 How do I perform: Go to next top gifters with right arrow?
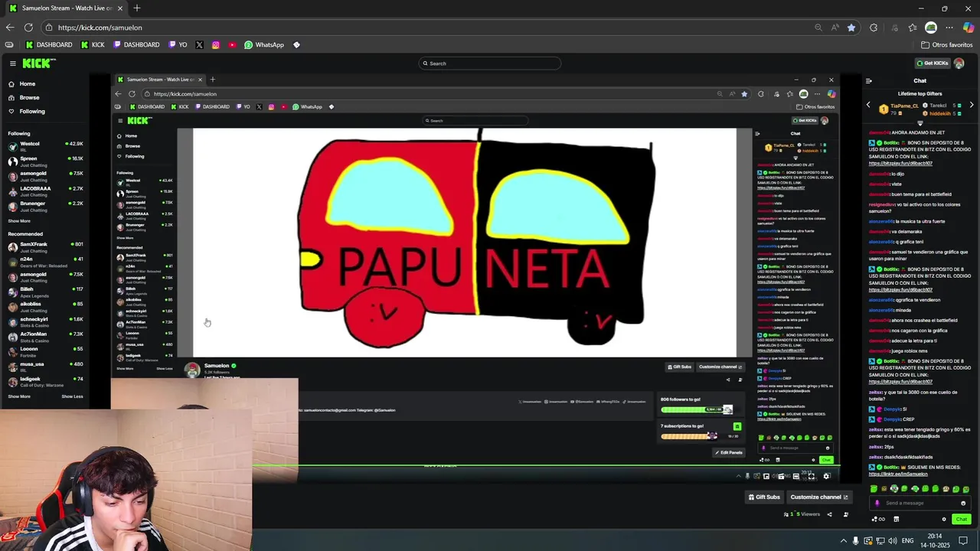[972, 105]
